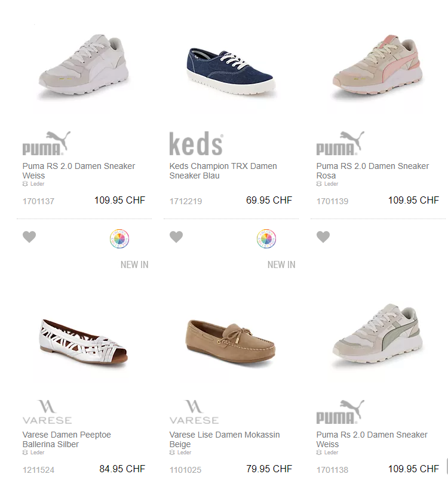Click Puma logo above sneaker 1701138

(340, 412)
